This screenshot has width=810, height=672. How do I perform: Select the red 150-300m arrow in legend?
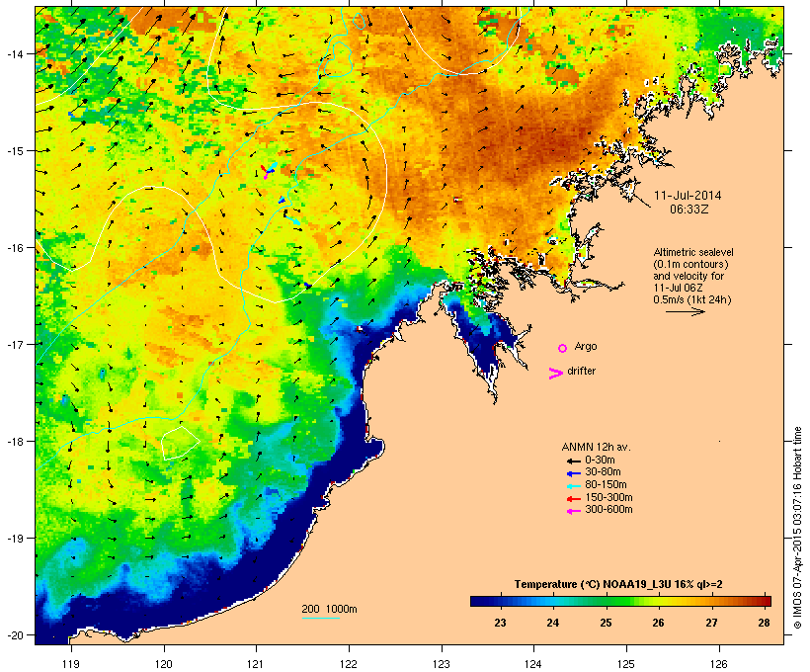(x=573, y=499)
